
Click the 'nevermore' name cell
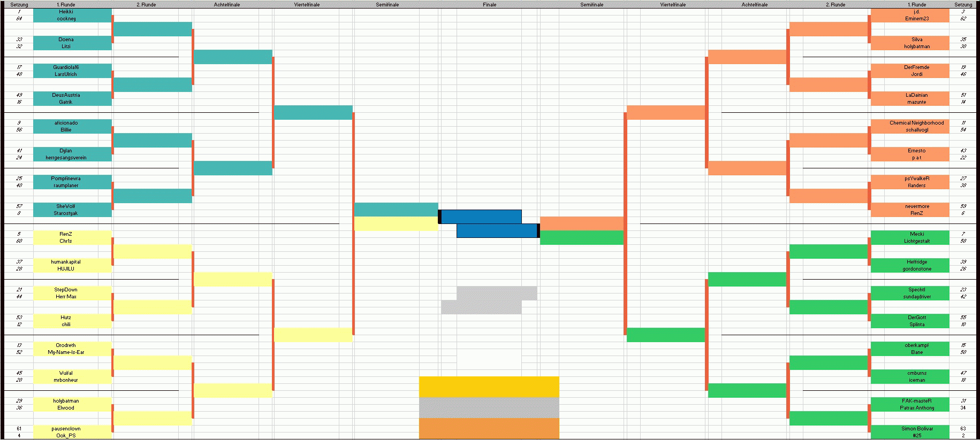point(910,206)
